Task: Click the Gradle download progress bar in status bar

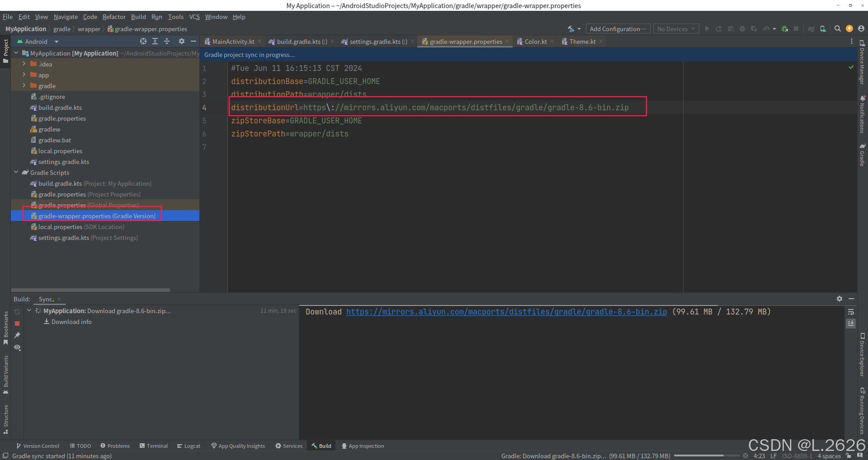Action: point(708,455)
